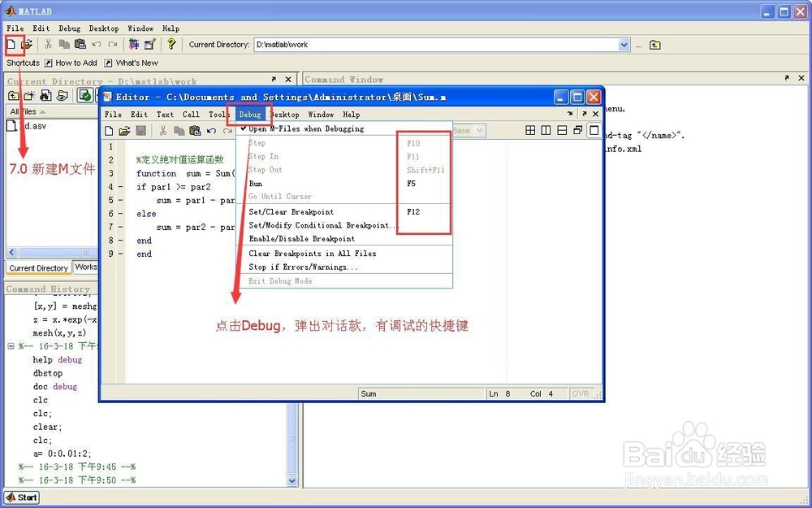This screenshot has width=812, height=508.
Task: Click folder view icon in Current Directory toolbar
Action: [63, 95]
